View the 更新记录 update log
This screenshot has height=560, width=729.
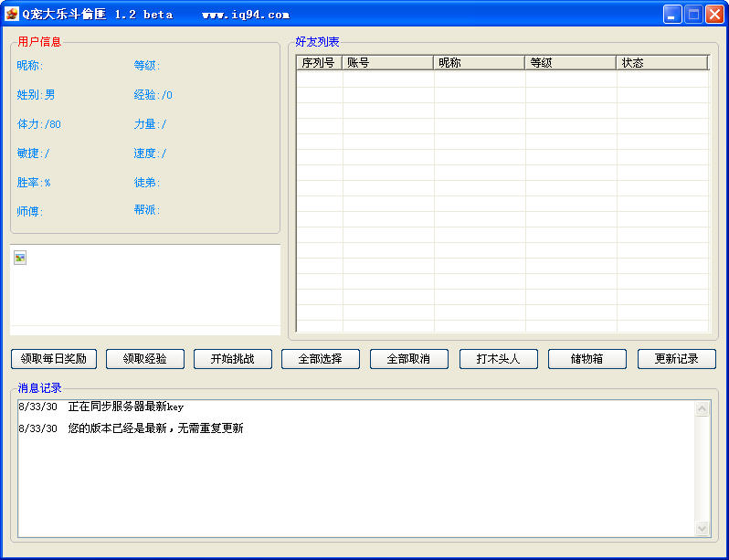point(676,359)
